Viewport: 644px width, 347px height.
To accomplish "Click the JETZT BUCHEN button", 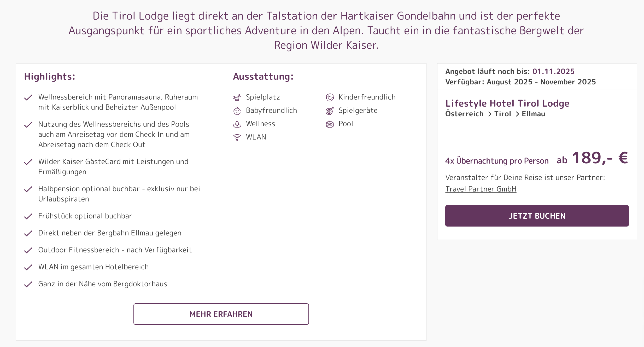I will point(537,216).
